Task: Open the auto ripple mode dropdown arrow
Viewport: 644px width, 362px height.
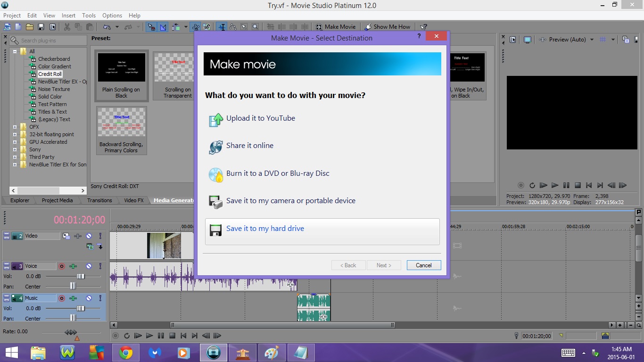Action: [x=186, y=27]
